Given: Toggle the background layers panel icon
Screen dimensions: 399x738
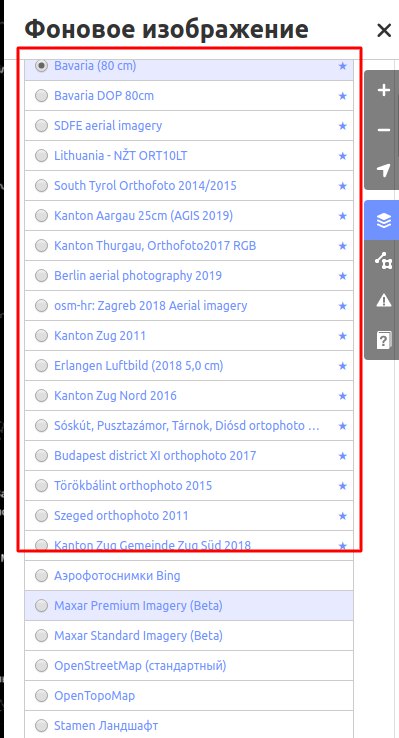Looking at the screenshot, I should (x=384, y=220).
